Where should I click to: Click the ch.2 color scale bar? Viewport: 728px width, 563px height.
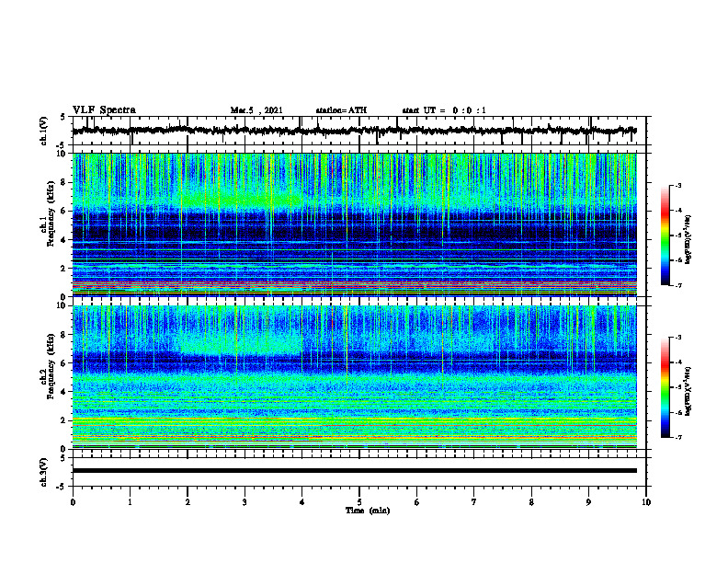[665, 387]
